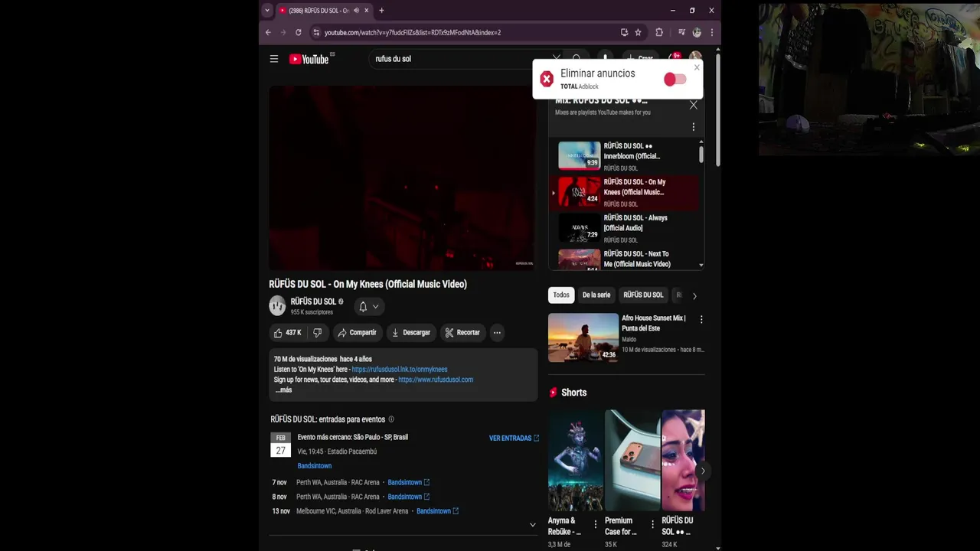Open Bandsintown link for Melbourne Rod Laver Arena
This screenshot has width=980, height=551.
pos(437,511)
